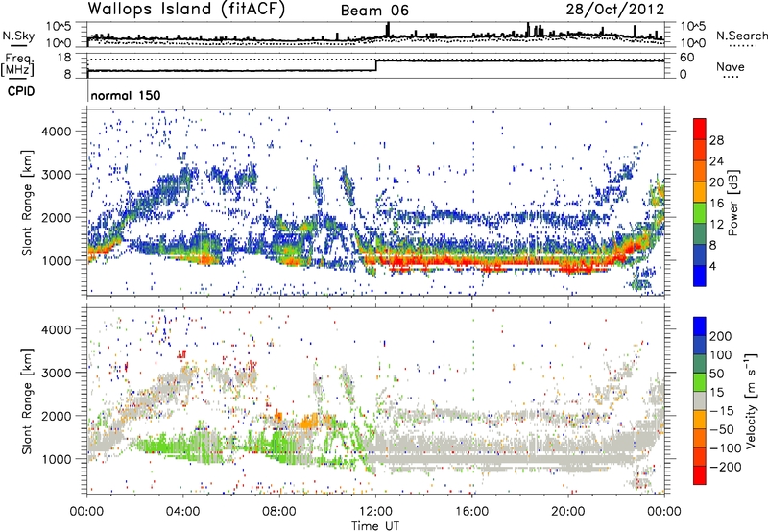Pick the red top segment of the power colorbar
This screenshot has height=532, width=768.
[700, 129]
